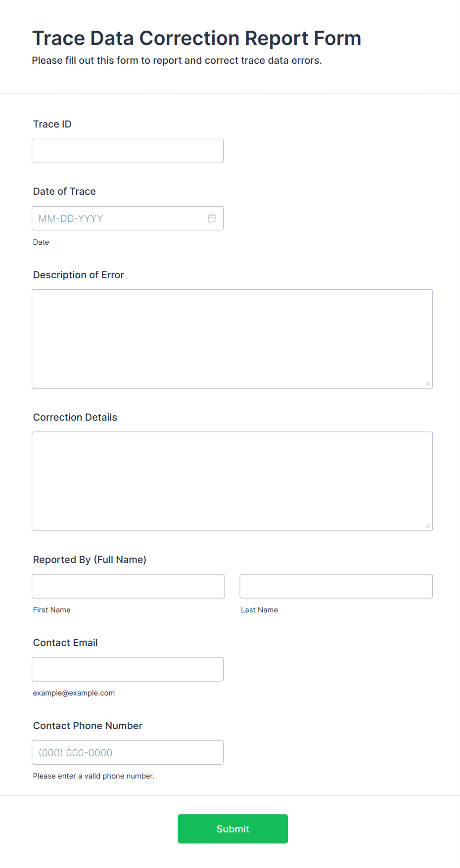Click the Contact Email label
Image resolution: width=460 pixels, height=868 pixels.
[65, 643]
